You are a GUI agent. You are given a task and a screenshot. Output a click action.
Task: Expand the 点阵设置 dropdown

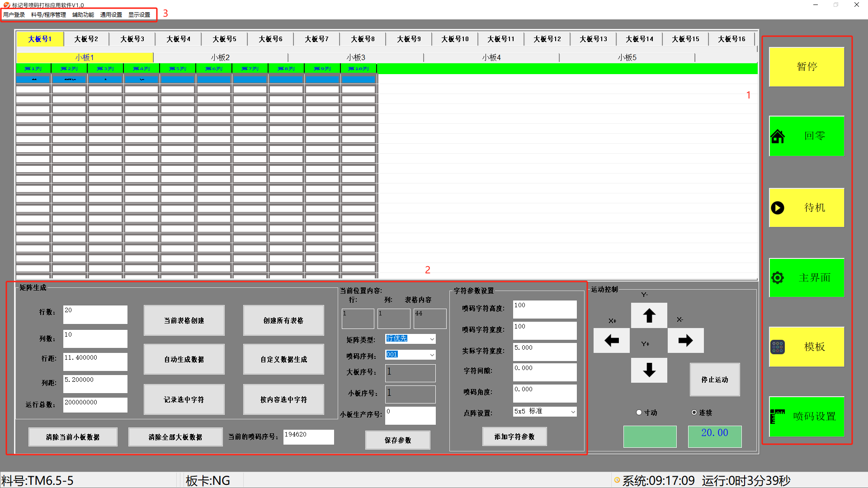tap(573, 412)
